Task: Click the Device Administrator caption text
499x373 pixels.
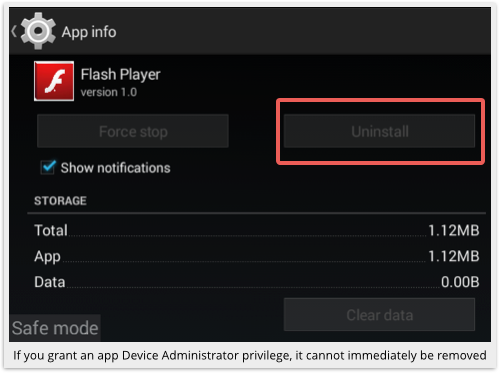Action: coord(249,355)
